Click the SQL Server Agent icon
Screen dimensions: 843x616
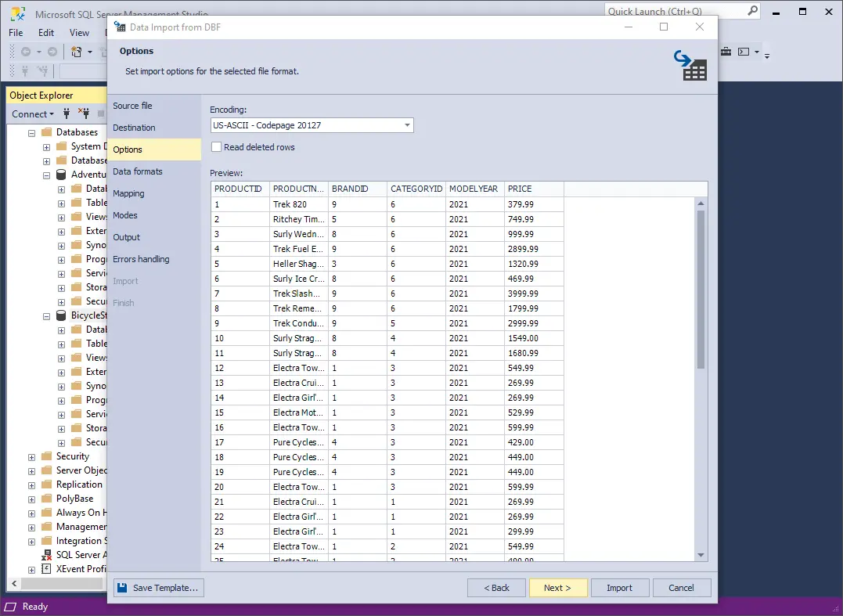click(47, 555)
